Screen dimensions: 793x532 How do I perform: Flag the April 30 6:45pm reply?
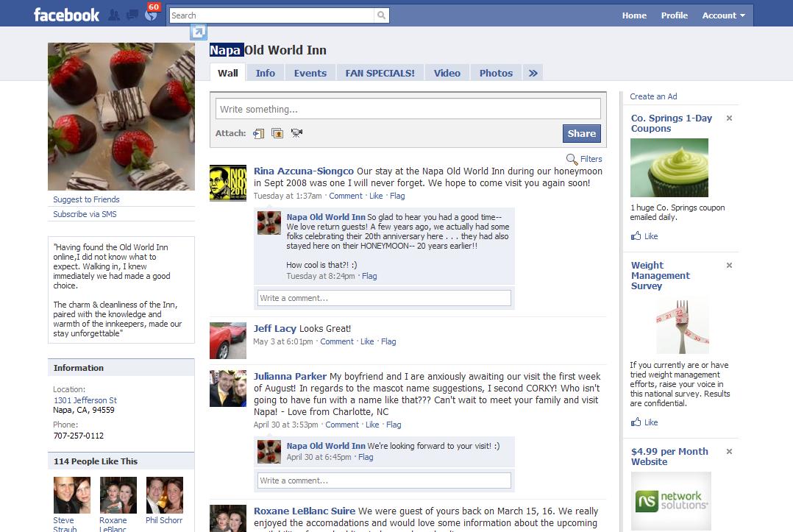coord(366,457)
